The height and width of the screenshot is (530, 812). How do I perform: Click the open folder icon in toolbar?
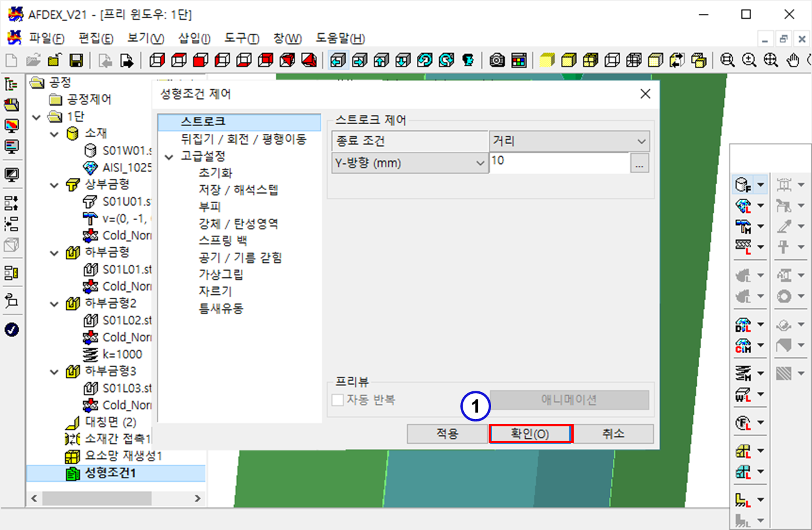33,60
